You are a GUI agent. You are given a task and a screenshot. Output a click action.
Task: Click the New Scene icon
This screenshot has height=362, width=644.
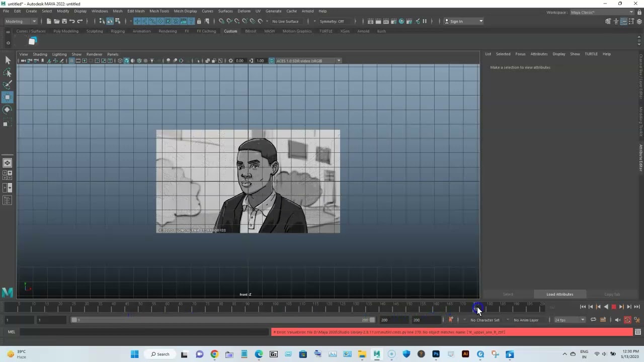coord(49,21)
